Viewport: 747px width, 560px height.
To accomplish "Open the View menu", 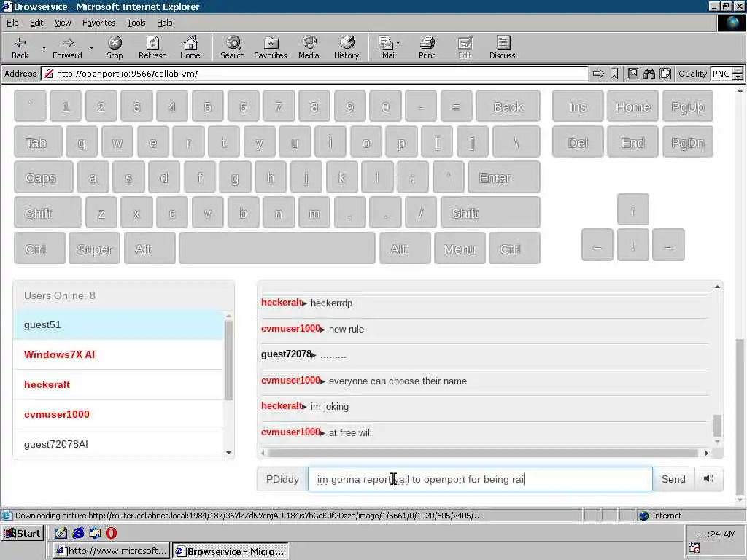I will tap(63, 23).
